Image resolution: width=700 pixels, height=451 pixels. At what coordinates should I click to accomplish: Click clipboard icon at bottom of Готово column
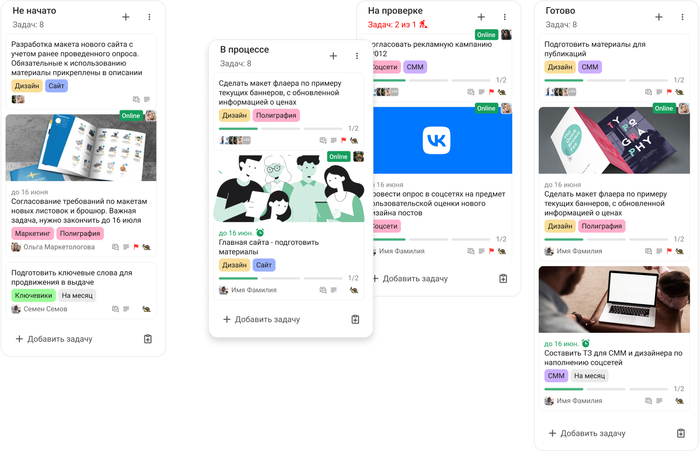tap(681, 433)
